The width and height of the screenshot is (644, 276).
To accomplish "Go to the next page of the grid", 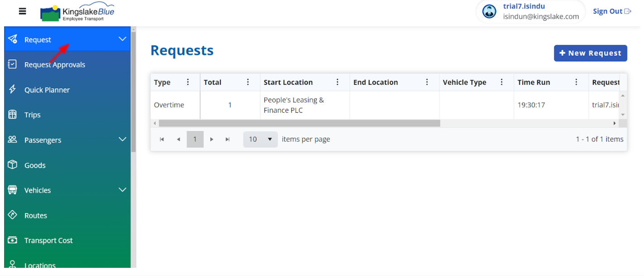I will pos(211,139).
